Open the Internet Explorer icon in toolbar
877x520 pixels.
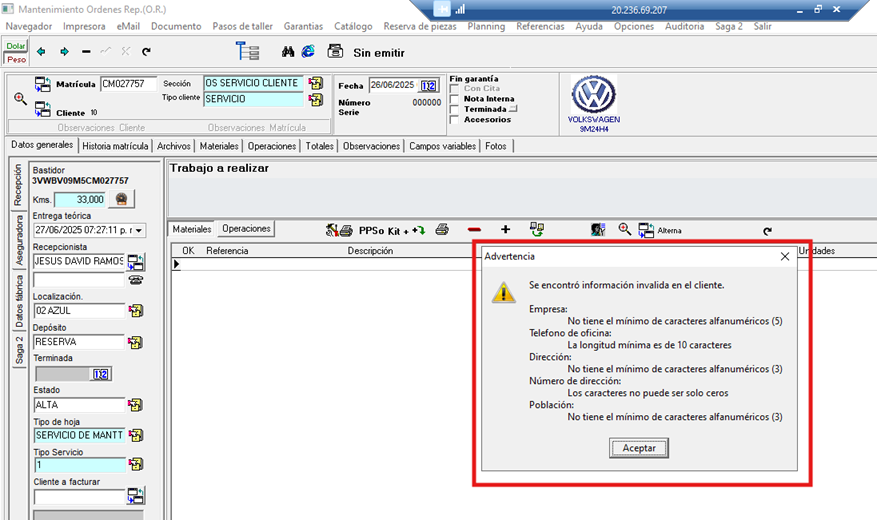pos(308,51)
